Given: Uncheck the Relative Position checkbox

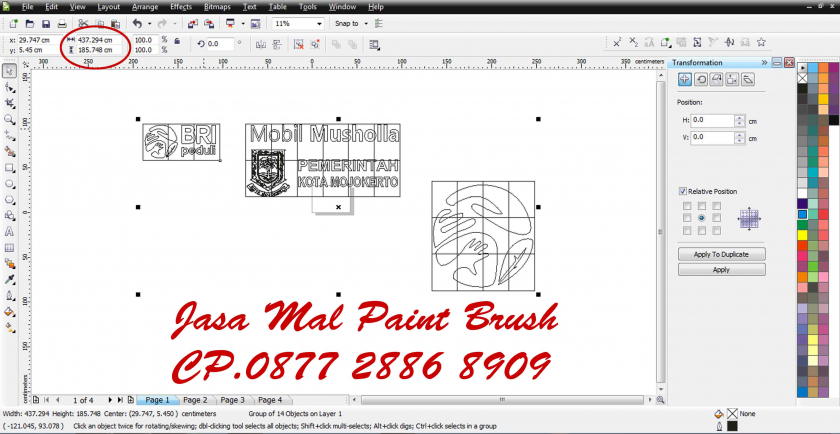Looking at the screenshot, I should click(683, 191).
